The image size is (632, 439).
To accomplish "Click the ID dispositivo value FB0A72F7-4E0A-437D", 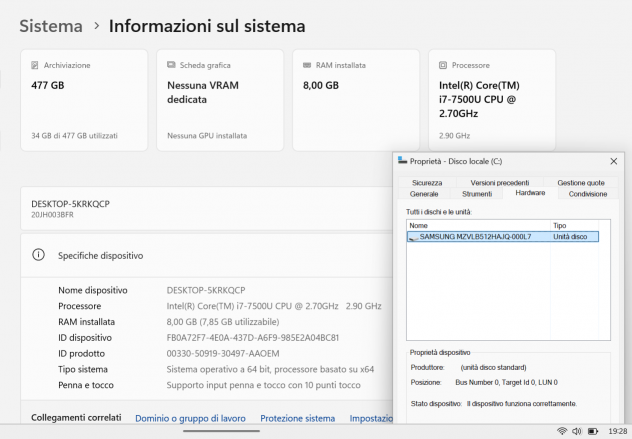I will 253,338.
